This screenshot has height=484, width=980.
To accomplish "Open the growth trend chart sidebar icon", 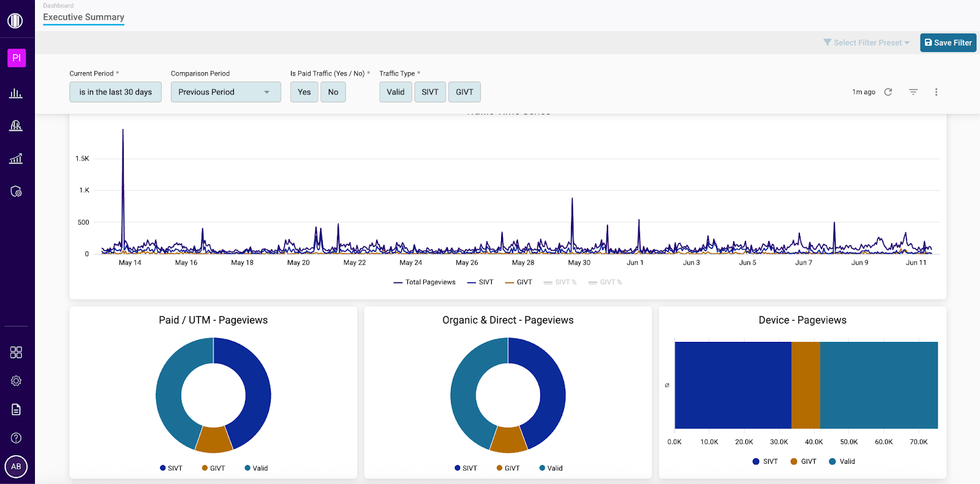I will tap(16, 159).
